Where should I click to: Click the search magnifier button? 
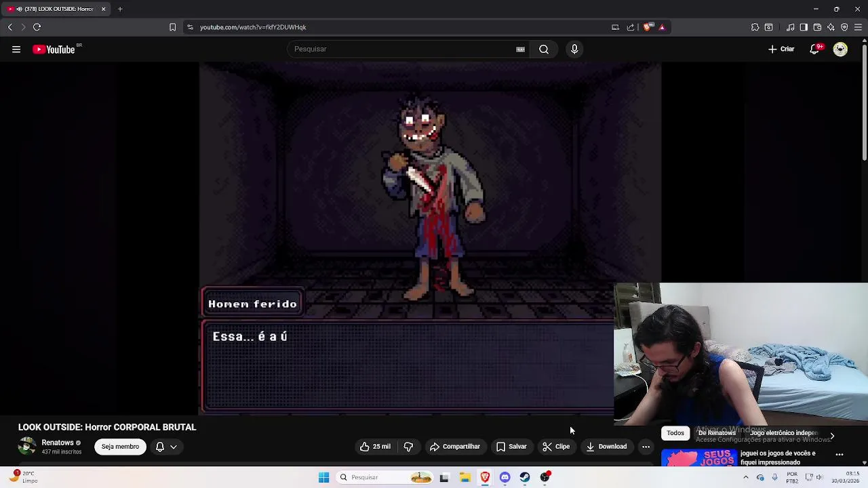(544, 49)
